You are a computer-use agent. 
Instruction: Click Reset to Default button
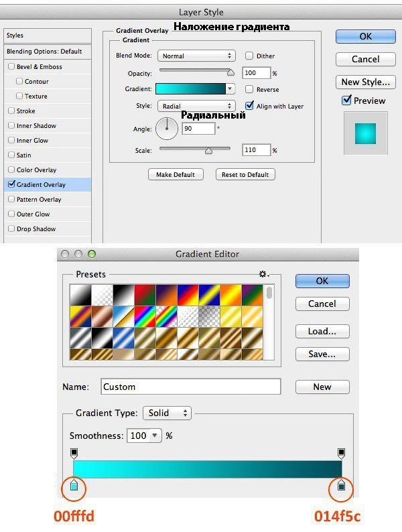click(x=245, y=174)
